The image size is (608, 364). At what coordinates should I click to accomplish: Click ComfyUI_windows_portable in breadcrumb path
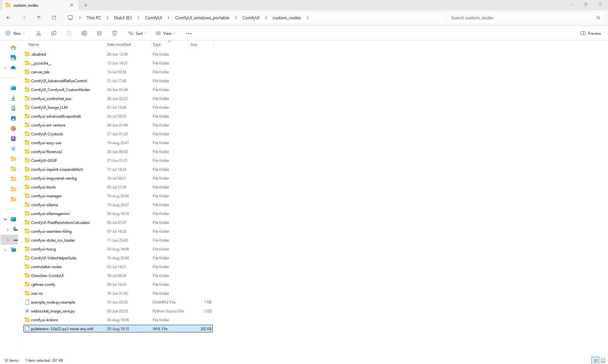202,18
